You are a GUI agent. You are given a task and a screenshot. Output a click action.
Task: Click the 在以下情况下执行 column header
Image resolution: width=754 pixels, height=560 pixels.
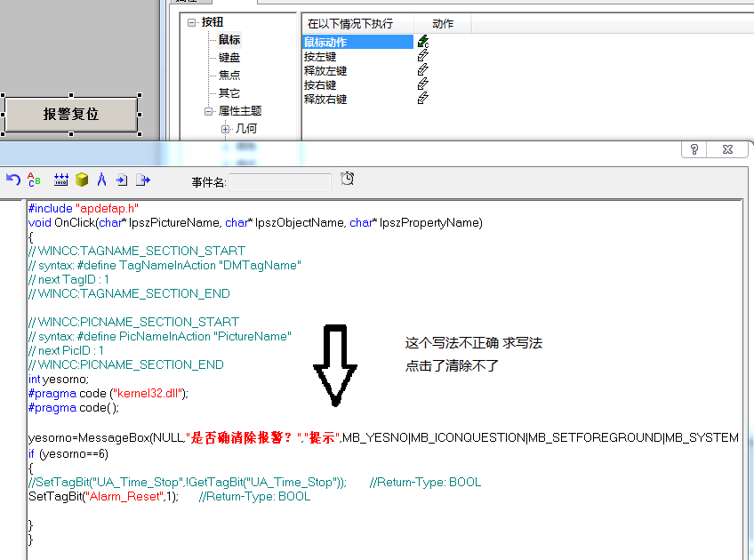(357, 23)
